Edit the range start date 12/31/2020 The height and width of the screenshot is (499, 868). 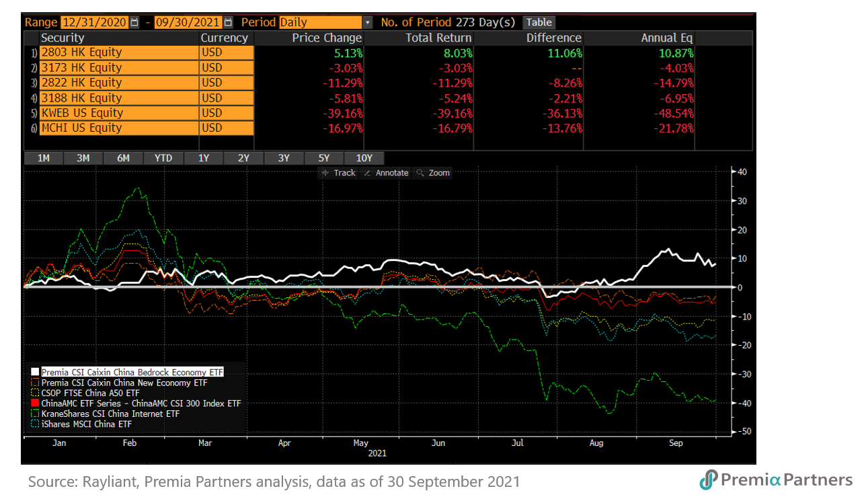[x=94, y=22]
